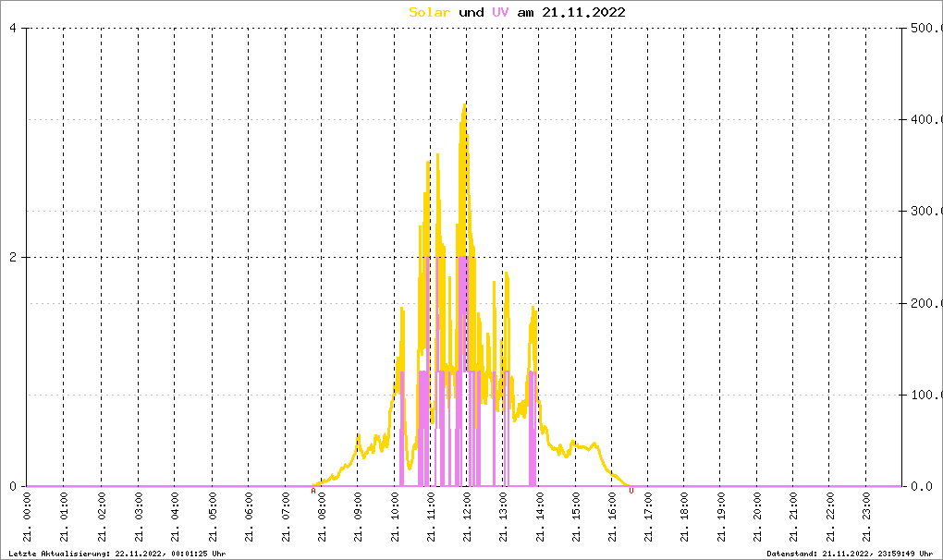The image size is (943, 560).
Task: Click the date "21.11.2022" in chart title
Action: coord(583,12)
